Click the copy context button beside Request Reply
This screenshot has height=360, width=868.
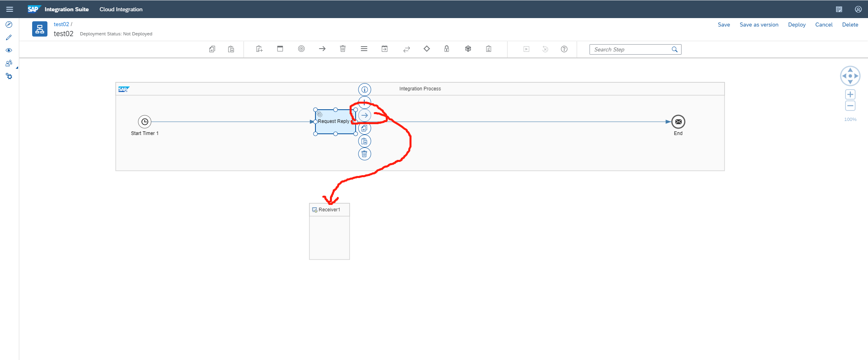tap(364, 128)
